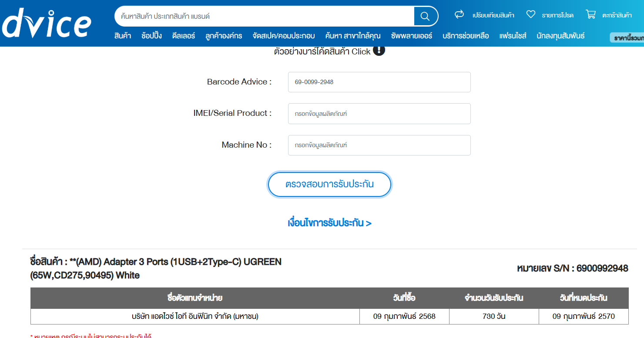Click the IMEI/Serial Product label
The height and width of the screenshot is (338, 644).
click(x=232, y=113)
